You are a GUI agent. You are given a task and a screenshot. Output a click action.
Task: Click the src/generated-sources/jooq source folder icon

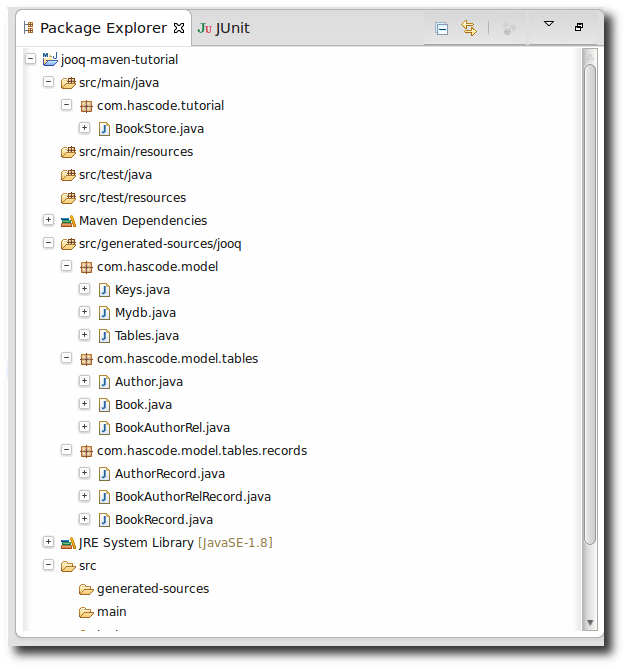(68, 244)
